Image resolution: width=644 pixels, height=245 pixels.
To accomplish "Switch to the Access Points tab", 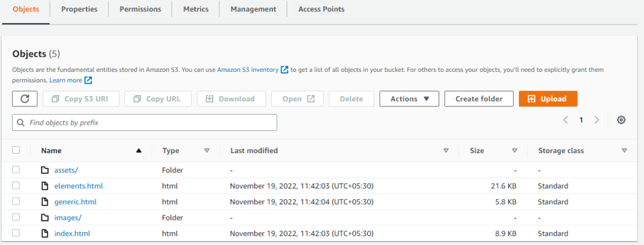I will click(321, 9).
